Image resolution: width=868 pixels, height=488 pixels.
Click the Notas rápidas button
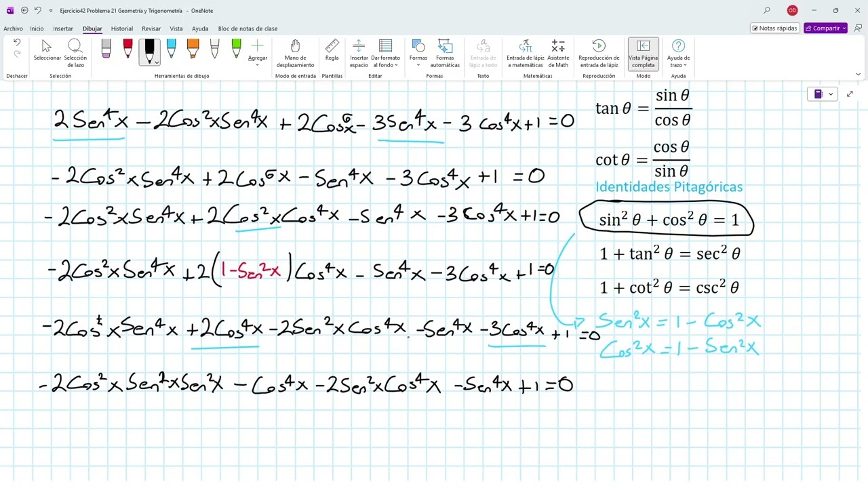pos(774,28)
